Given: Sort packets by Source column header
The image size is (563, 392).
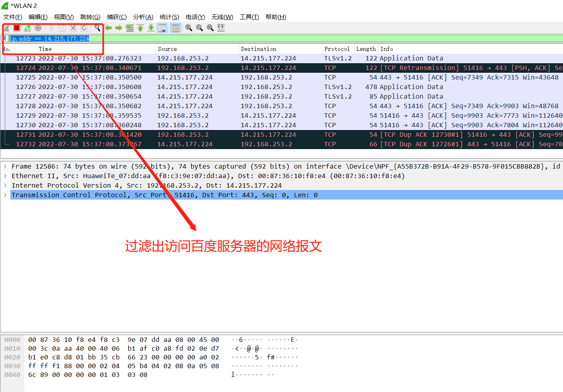Looking at the screenshot, I should pyautogui.click(x=198, y=49).
